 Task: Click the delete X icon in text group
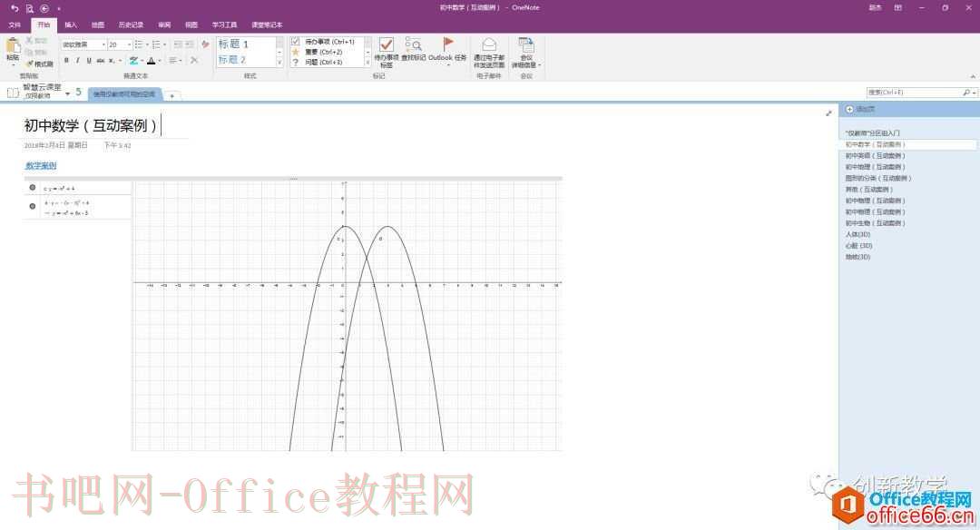(194, 61)
